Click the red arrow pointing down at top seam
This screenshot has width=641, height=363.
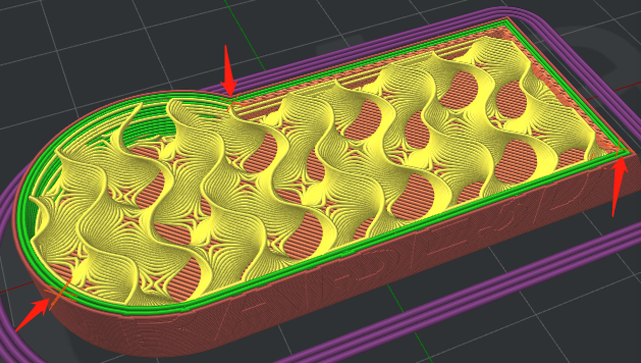tap(229, 71)
